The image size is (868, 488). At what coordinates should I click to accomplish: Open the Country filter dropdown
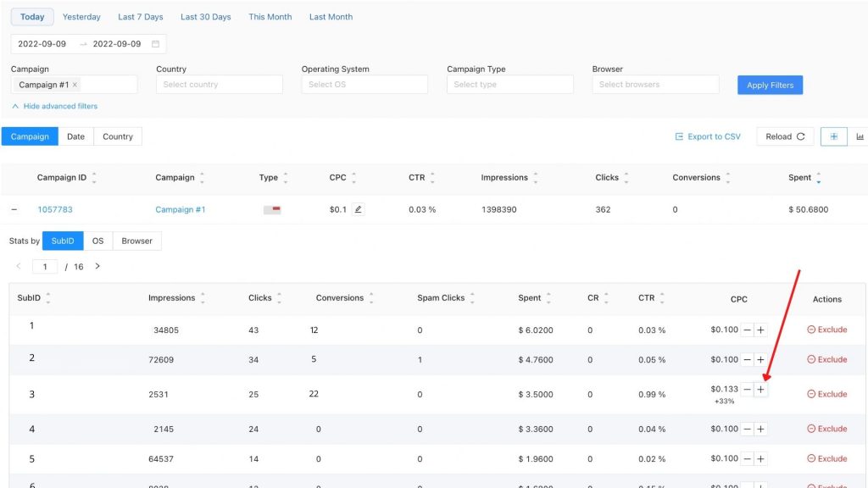point(219,85)
